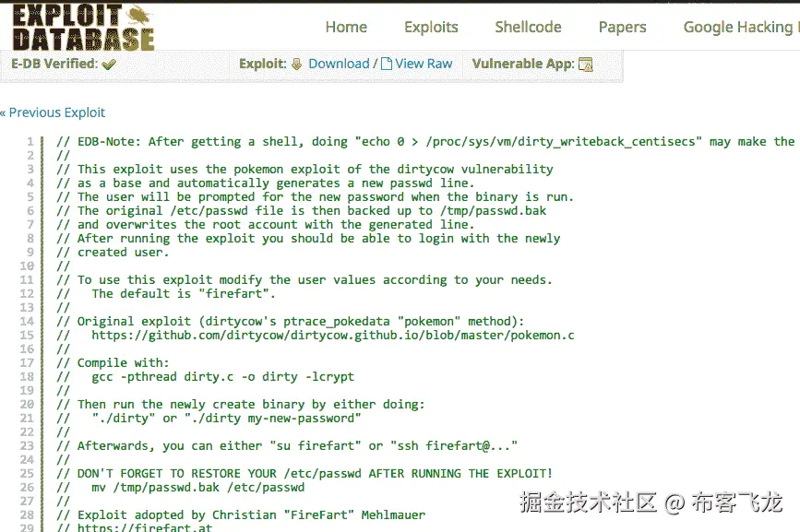Viewport: 800px width, 532px height.
Task: Click the line 'created user.'
Action: pos(113,253)
